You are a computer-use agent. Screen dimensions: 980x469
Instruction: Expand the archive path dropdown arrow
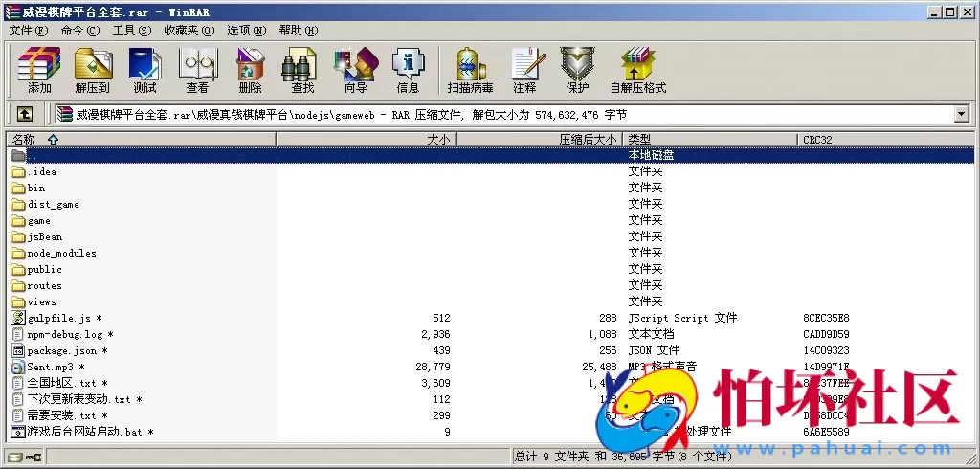961,115
